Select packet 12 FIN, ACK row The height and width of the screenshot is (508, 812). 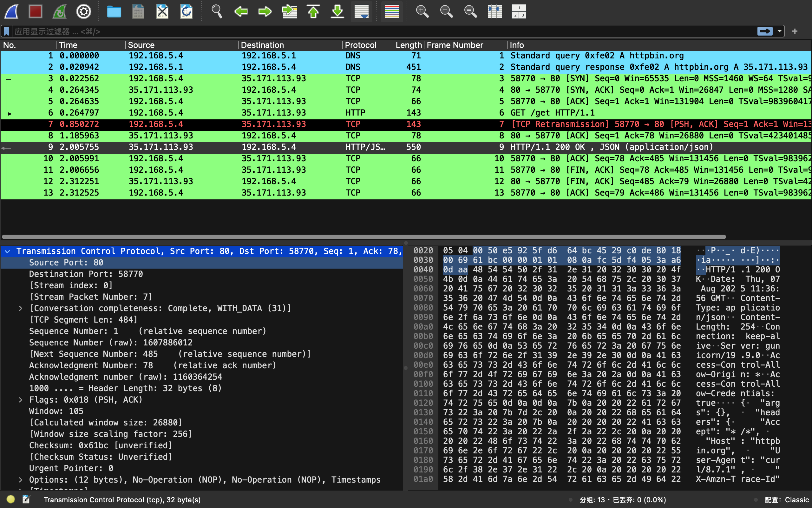tap(406, 181)
